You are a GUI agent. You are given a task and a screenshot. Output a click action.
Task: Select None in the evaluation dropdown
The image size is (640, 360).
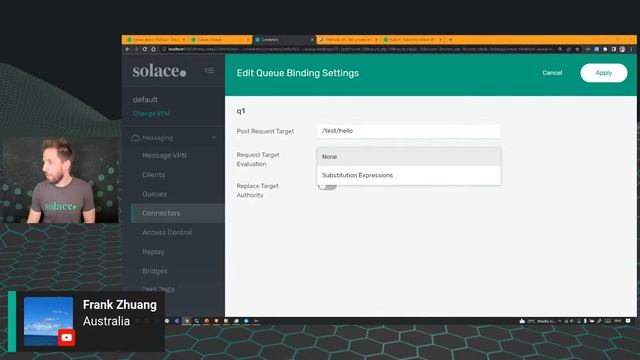click(x=409, y=157)
